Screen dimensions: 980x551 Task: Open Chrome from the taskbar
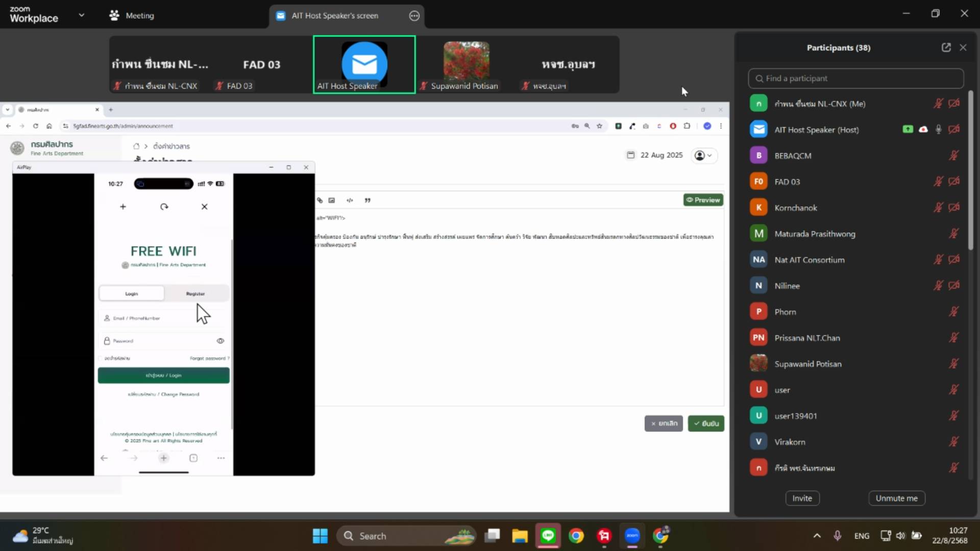[x=576, y=536]
